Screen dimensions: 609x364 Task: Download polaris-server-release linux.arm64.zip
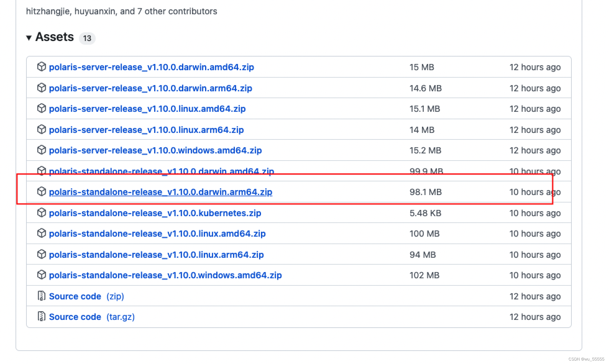click(x=146, y=130)
